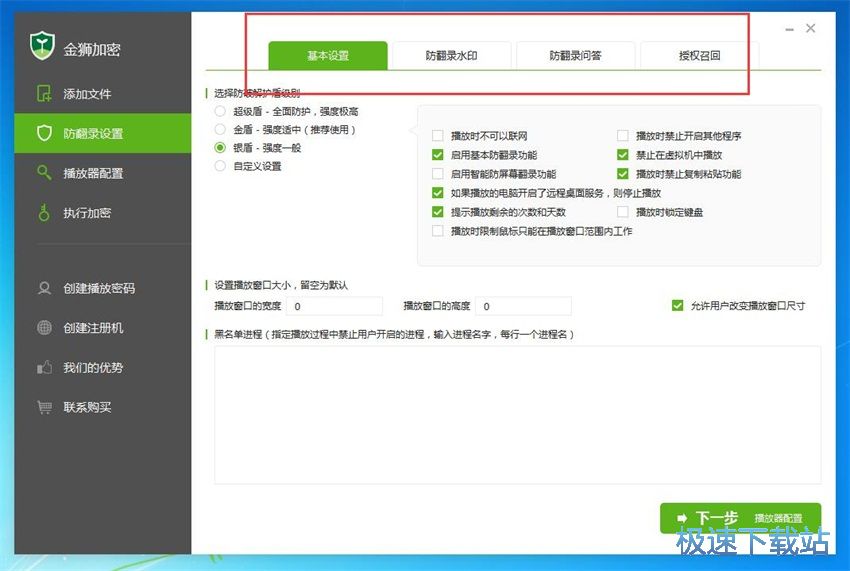Select the 超级盾 radio option
This screenshot has width=850, height=571.
coord(220,111)
